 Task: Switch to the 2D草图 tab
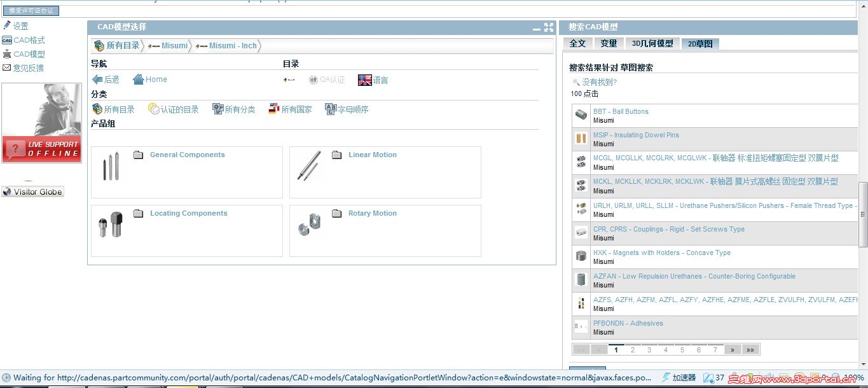pos(700,44)
